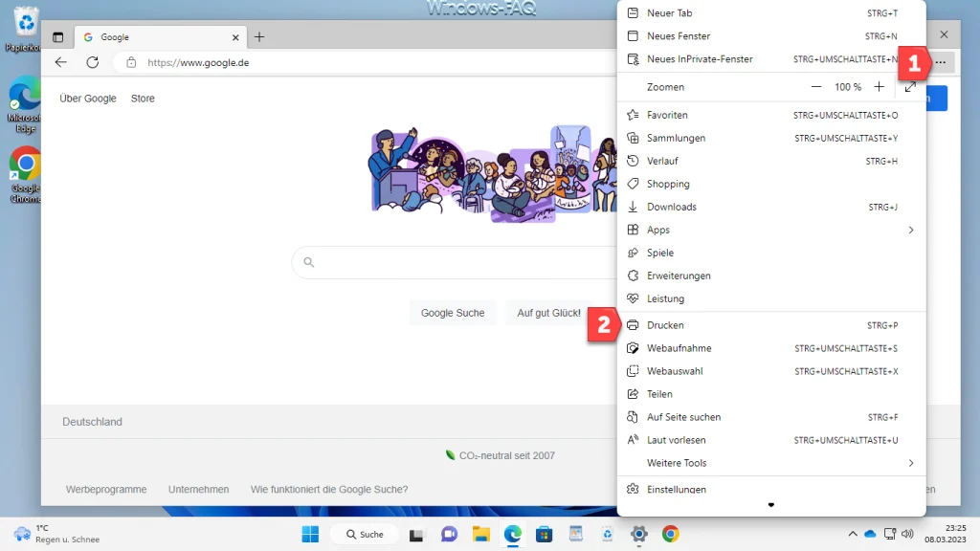This screenshot has width=980, height=551.
Task: Open Task View on the taskbar
Action: [x=416, y=535]
